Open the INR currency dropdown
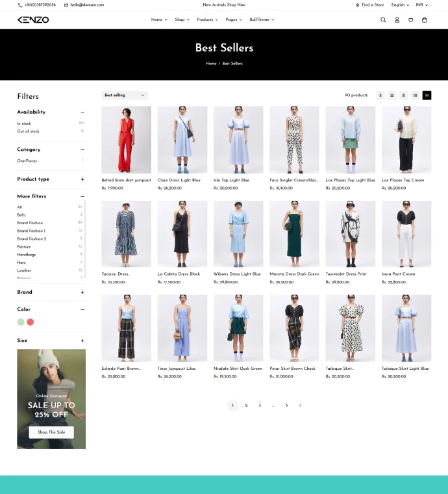 [x=422, y=5]
